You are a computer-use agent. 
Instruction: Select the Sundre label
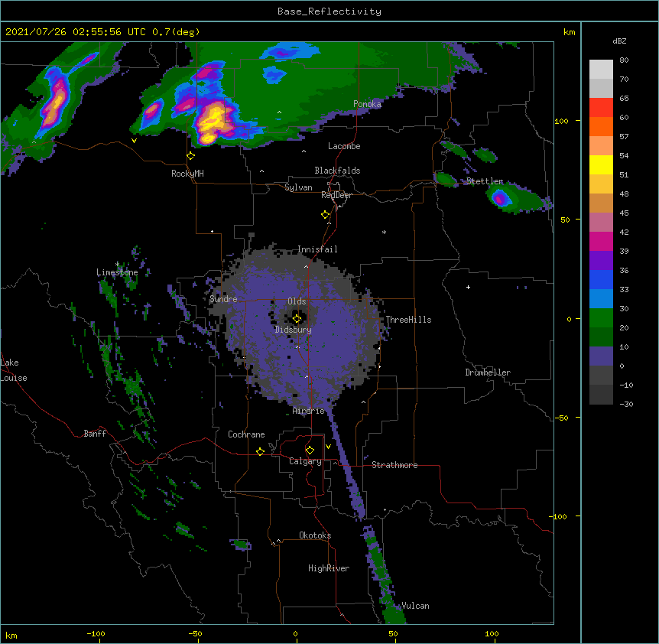tap(223, 299)
